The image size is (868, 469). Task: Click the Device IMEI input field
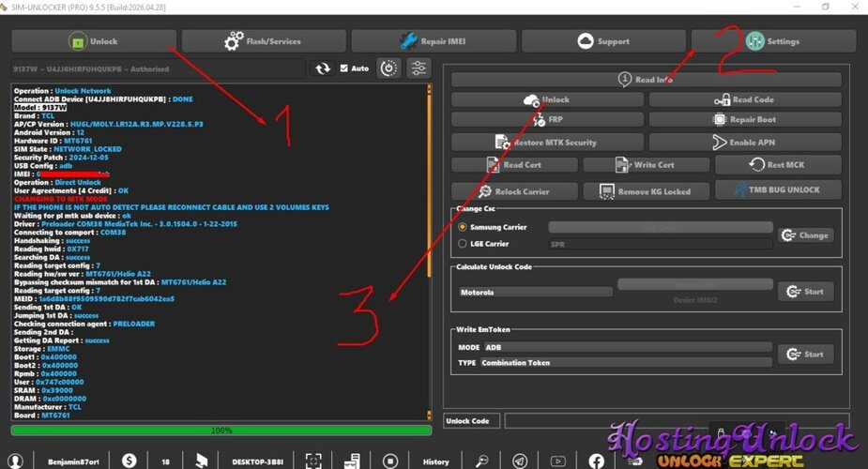pos(695,284)
